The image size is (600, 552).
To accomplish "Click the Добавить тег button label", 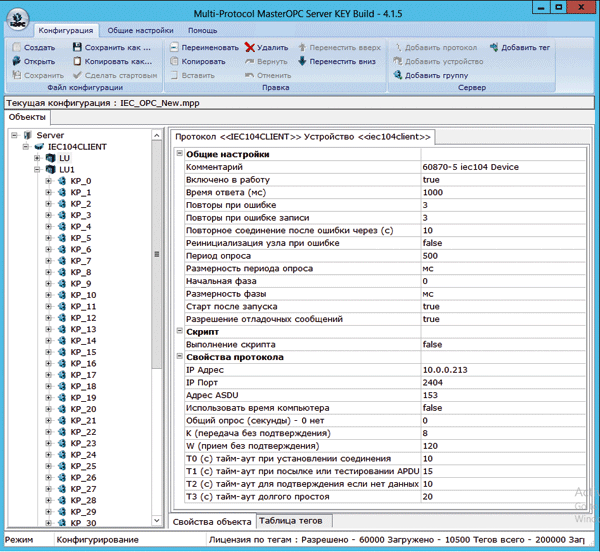I will point(525,47).
